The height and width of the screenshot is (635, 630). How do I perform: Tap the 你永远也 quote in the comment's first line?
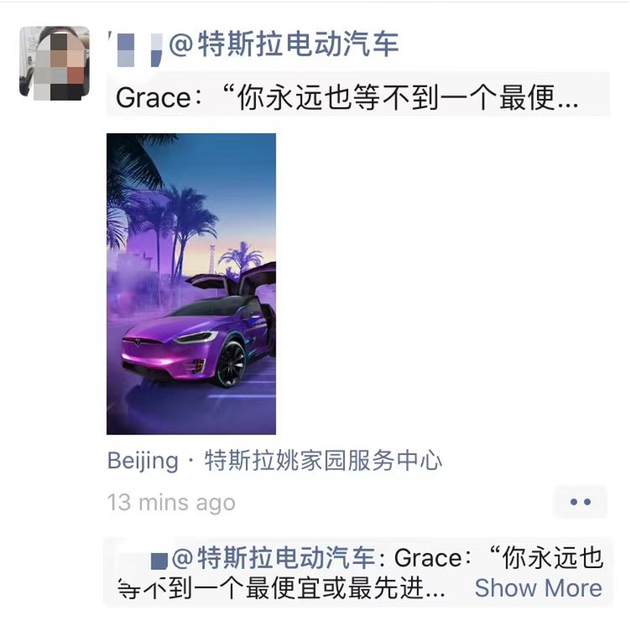tap(552, 558)
